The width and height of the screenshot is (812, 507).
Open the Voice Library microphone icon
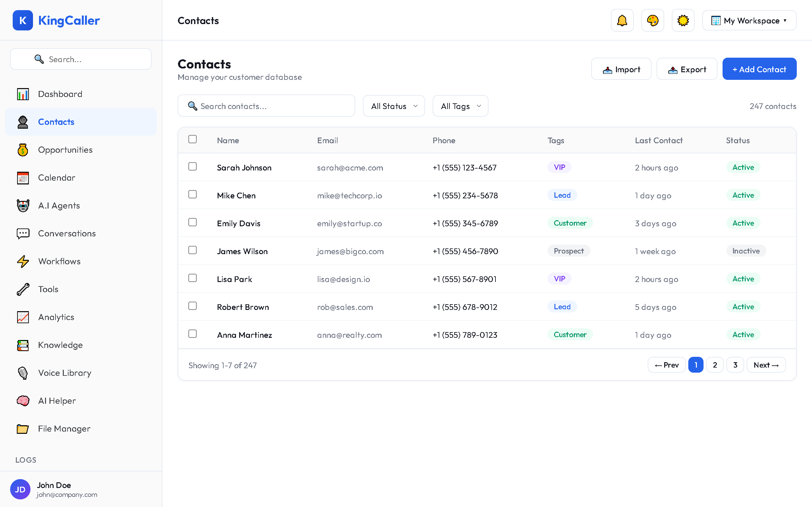click(x=23, y=373)
